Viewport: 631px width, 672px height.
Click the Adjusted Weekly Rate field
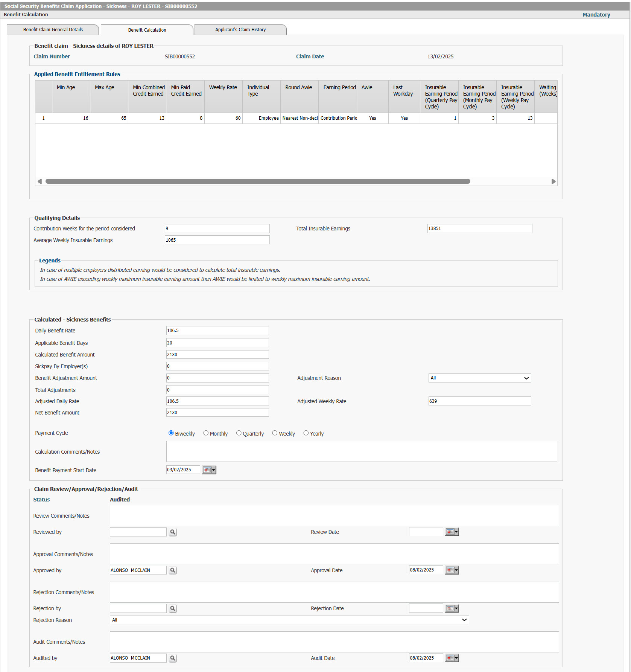[x=480, y=401]
